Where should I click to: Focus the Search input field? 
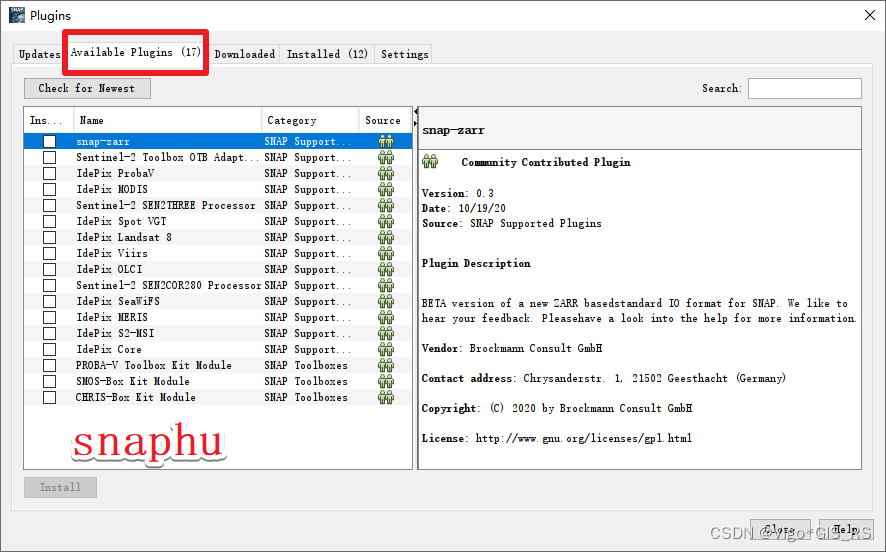805,88
